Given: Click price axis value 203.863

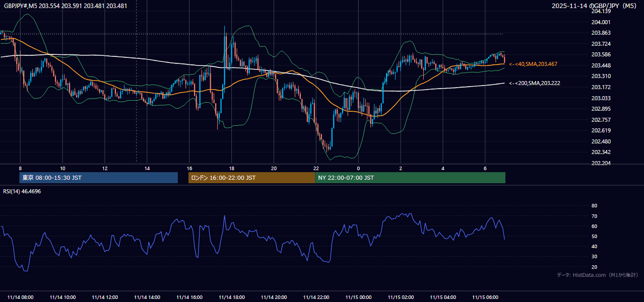Looking at the screenshot, I should (601, 33).
